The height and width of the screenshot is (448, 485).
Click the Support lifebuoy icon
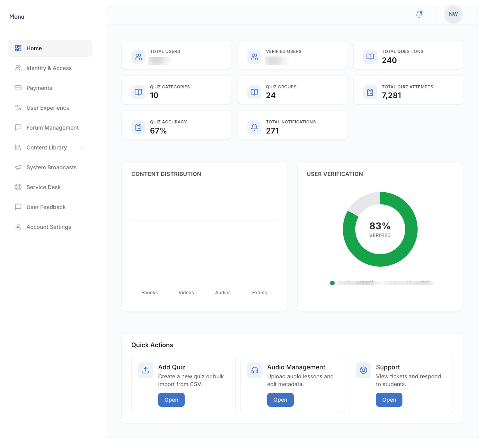pyautogui.click(x=363, y=370)
